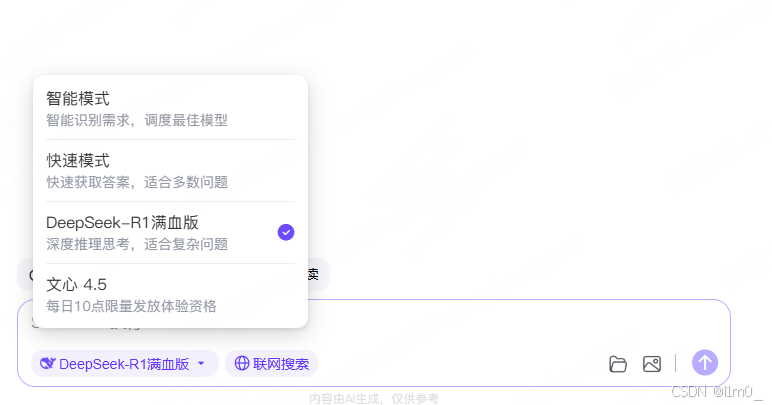Click the 智能识别需求，调度最佳模型 description
This screenshot has height=405, width=772.
(137, 120)
